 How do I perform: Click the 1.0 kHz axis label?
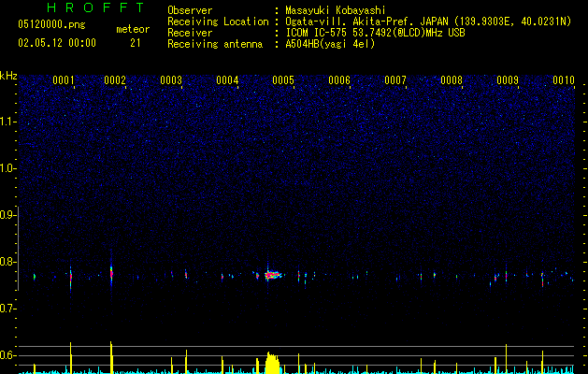click(7, 168)
